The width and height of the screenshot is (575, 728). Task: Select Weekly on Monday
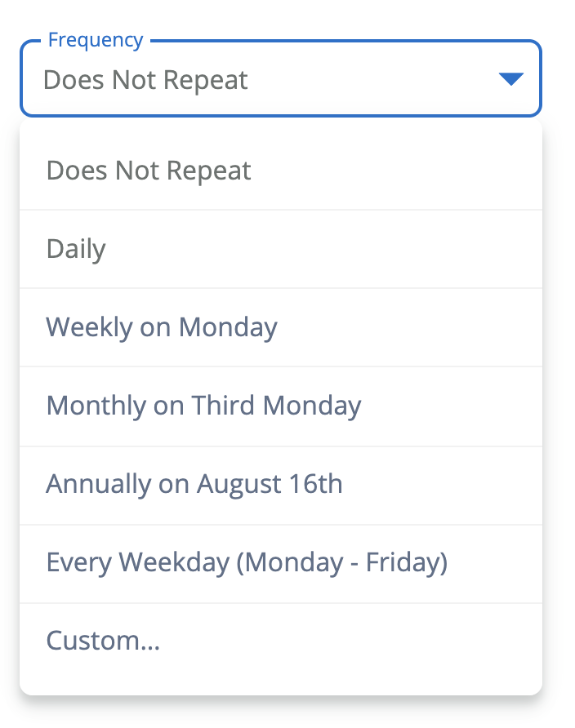[162, 327]
